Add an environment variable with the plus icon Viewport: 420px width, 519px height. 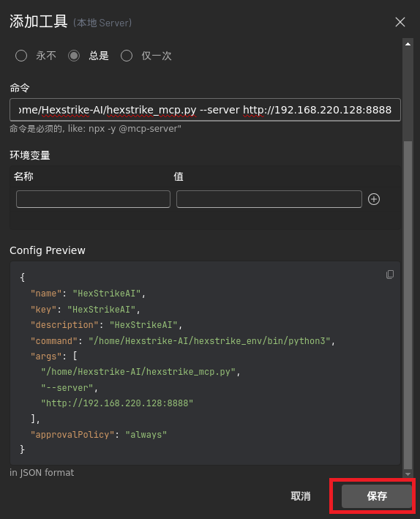point(374,199)
